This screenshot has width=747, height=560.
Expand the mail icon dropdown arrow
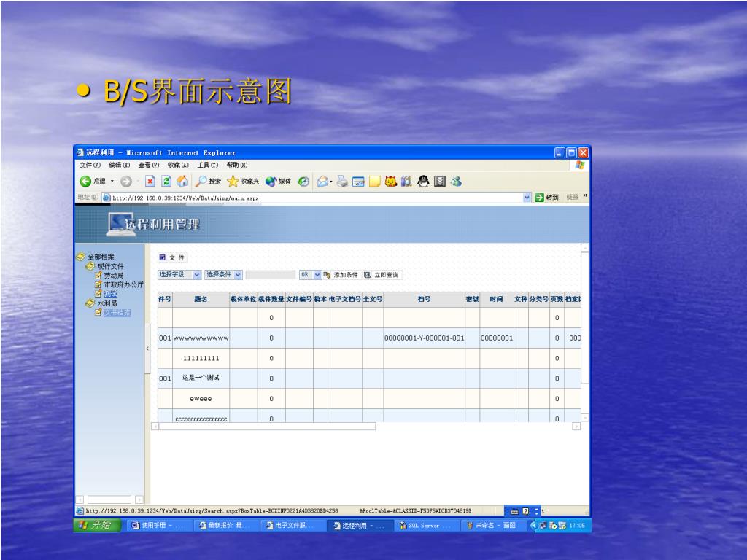331,182
